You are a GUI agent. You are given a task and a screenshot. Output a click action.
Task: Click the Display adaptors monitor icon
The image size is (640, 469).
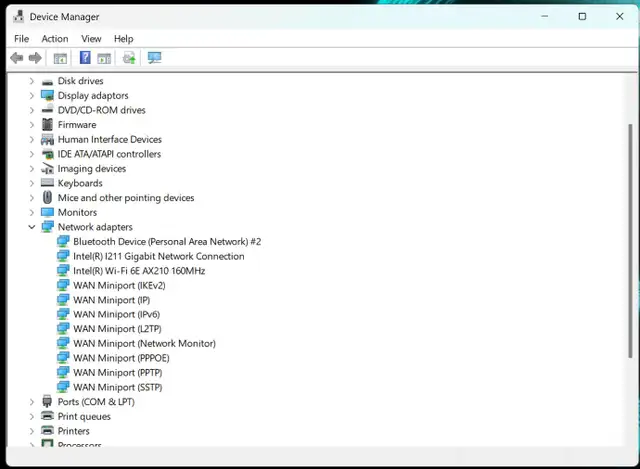point(47,96)
